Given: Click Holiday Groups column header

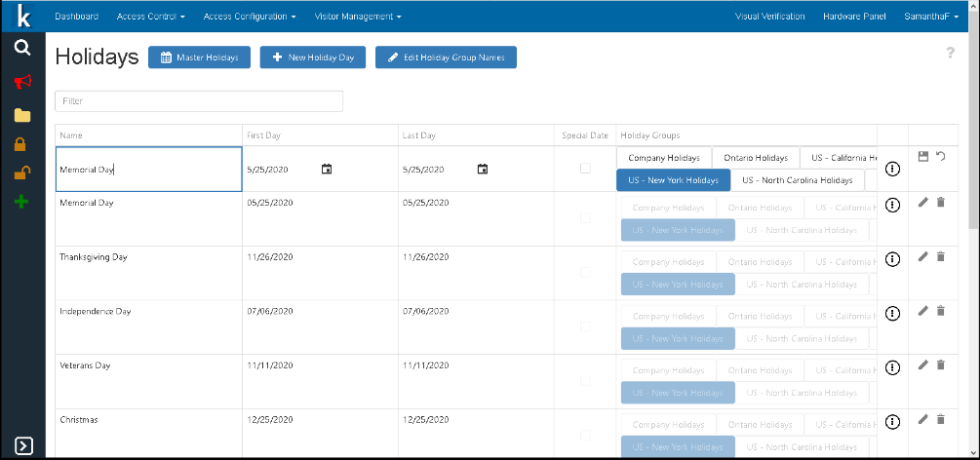Looking at the screenshot, I should tap(746, 135).
